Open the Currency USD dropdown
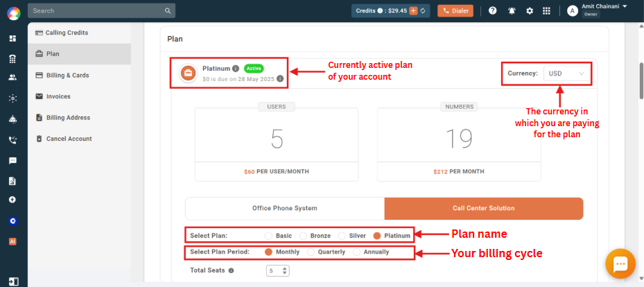 566,74
